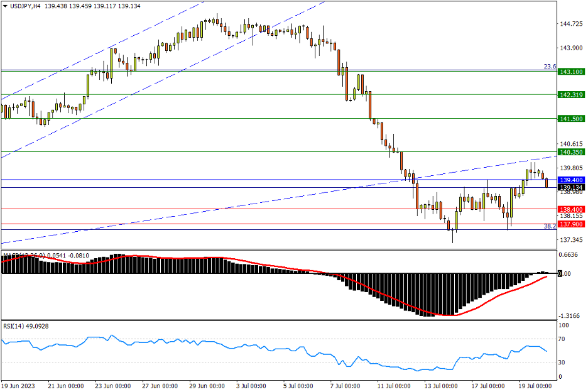The height and width of the screenshot is (392, 588).
Task: Select the 23.6 Fibonacci level label
Action: (x=549, y=67)
